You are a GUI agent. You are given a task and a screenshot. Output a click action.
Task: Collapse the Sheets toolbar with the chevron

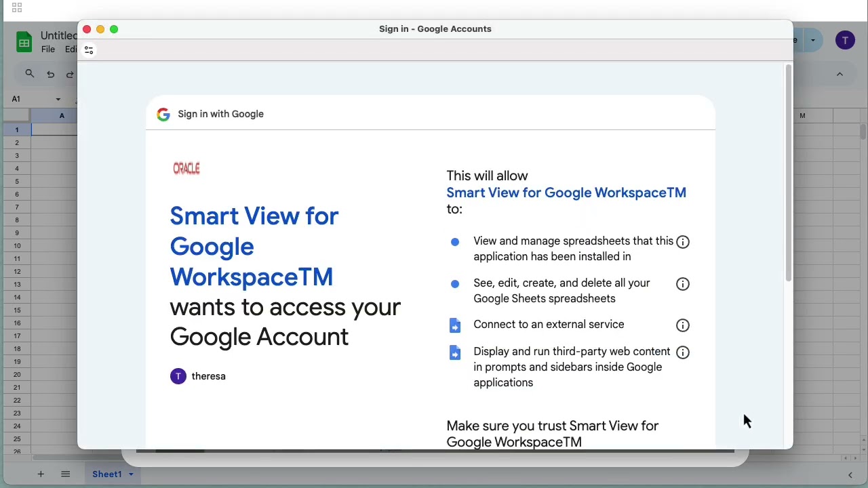tap(840, 74)
